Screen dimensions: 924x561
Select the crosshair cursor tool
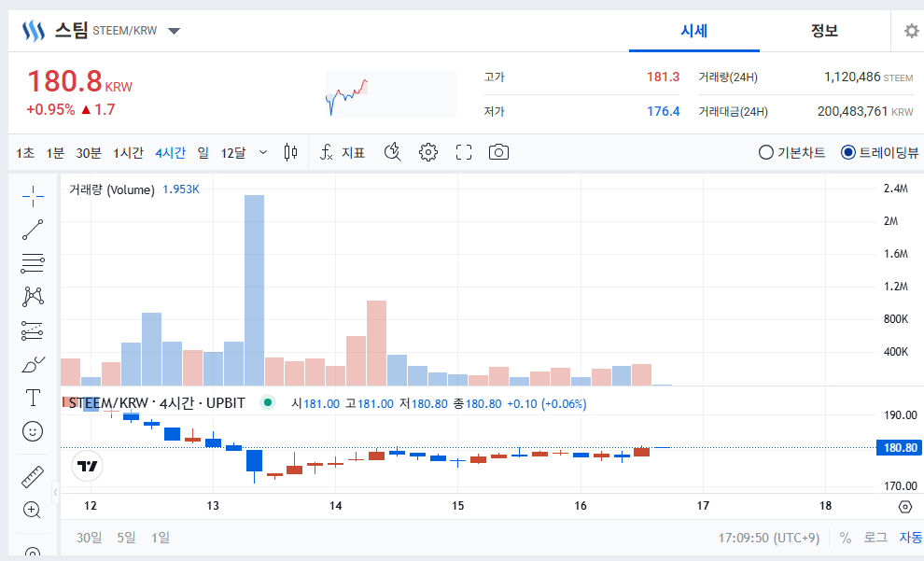[33, 196]
